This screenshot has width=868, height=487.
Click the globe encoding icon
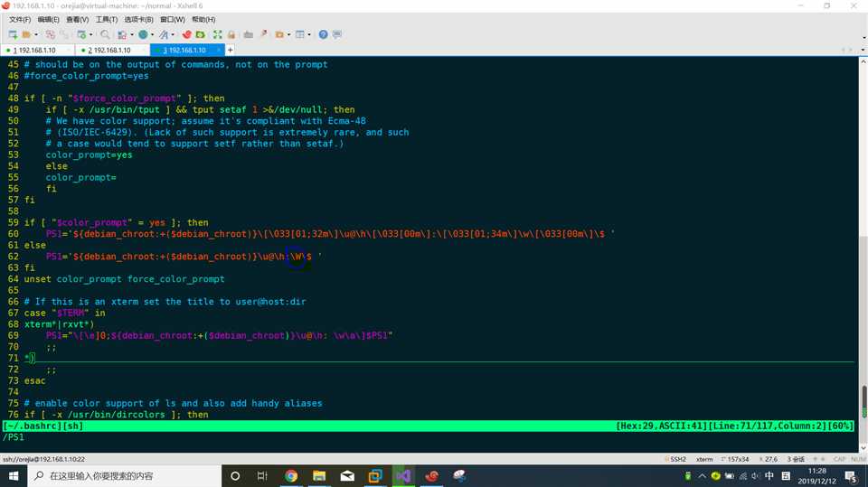[x=143, y=34]
